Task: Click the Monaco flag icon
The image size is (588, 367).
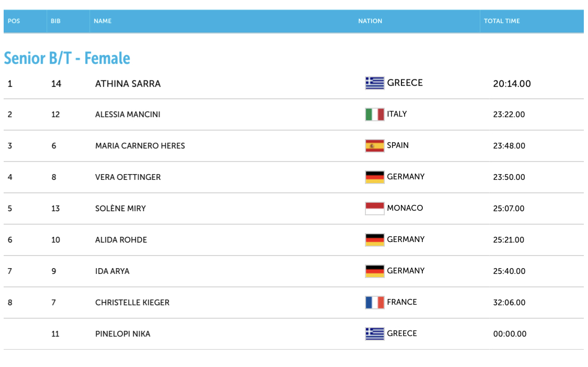Action: 374,209
